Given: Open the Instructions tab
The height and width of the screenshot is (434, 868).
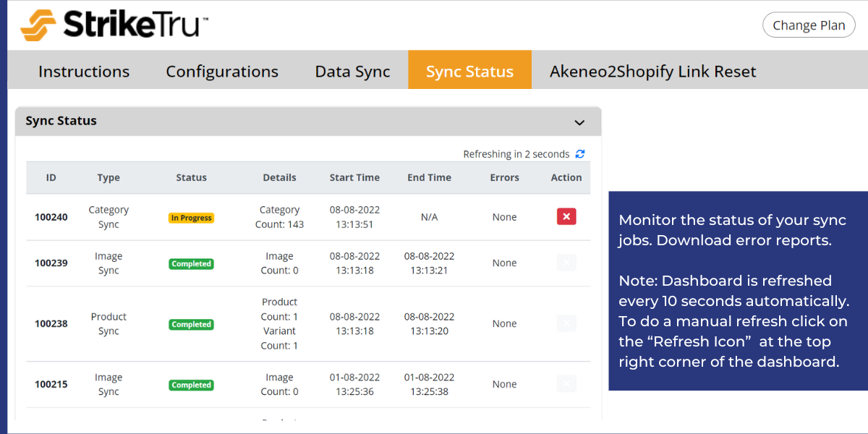Looking at the screenshot, I should pos(84,72).
